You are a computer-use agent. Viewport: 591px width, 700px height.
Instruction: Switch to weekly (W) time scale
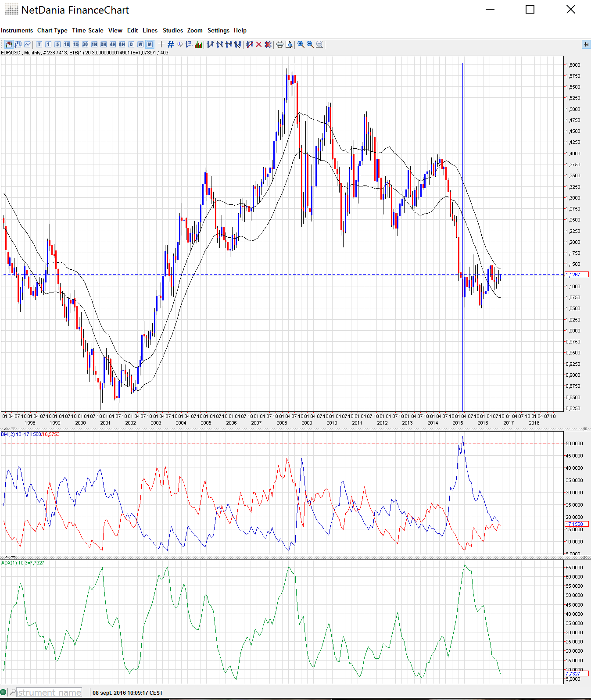(140, 44)
